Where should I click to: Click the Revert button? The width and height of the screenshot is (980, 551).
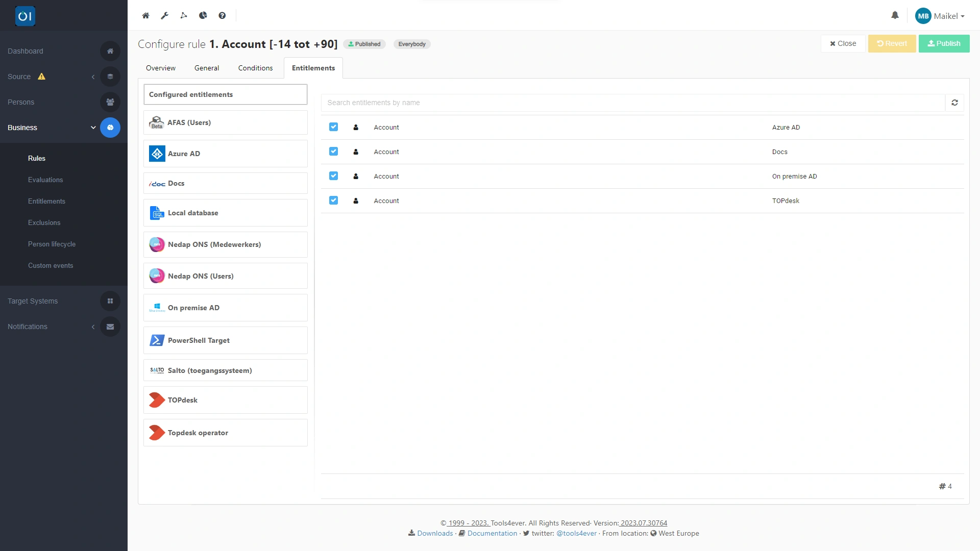(x=892, y=43)
